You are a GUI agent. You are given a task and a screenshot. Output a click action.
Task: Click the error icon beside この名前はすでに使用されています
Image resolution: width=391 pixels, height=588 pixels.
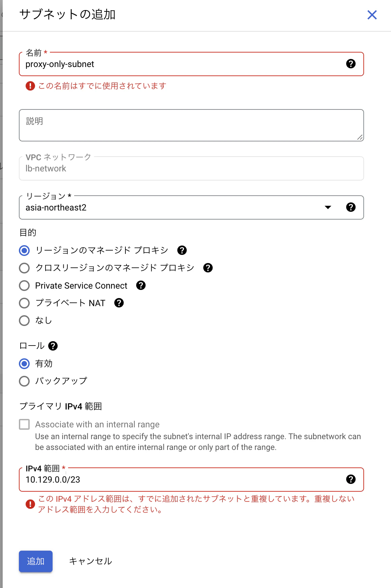click(x=30, y=86)
